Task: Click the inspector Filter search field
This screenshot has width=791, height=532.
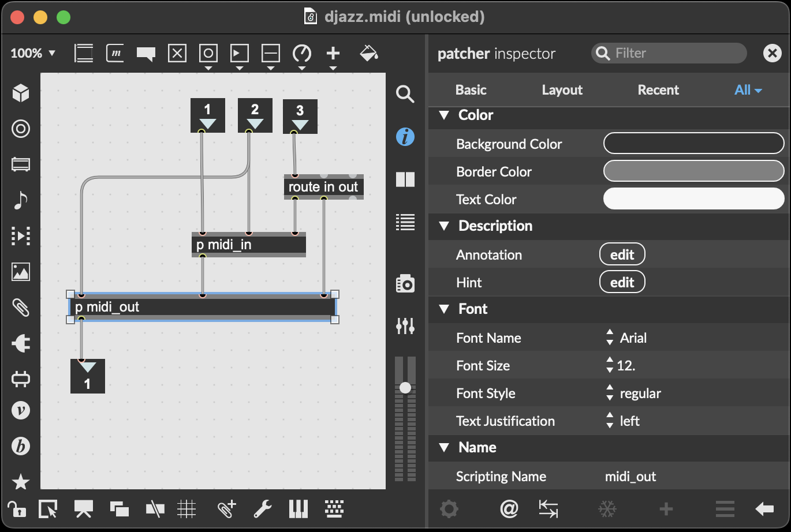Action: pos(669,53)
